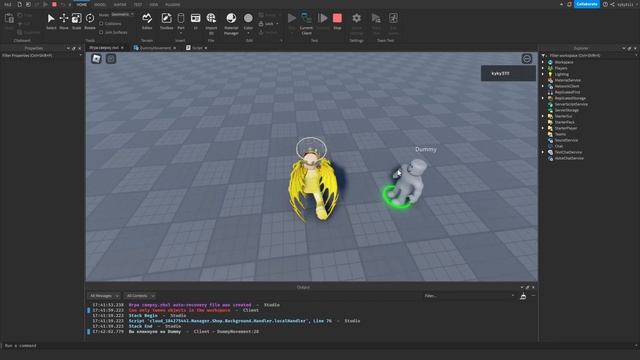This screenshot has width=640, height=360.
Task: Open the Script document tab
Action: [197, 48]
